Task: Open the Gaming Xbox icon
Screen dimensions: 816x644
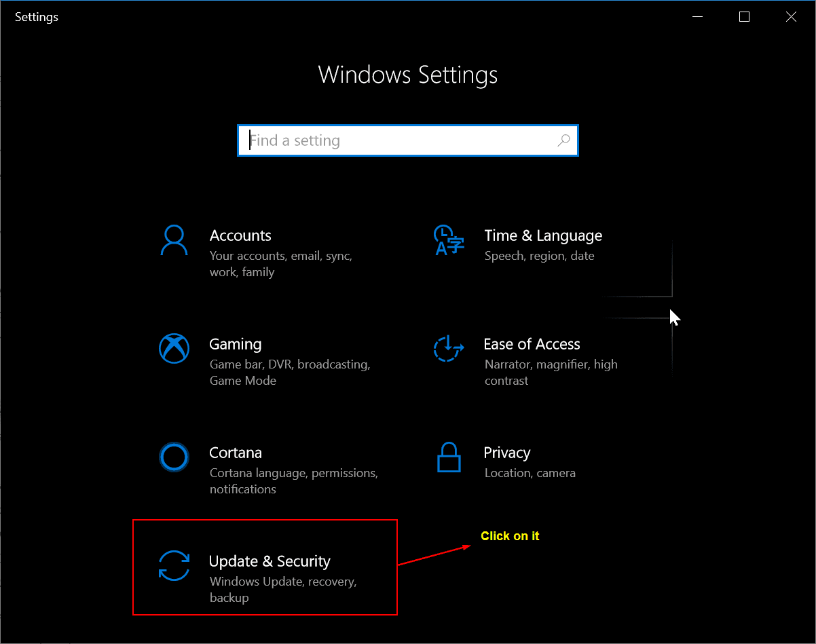Action: pyautogui.click(x=174, y=348)
